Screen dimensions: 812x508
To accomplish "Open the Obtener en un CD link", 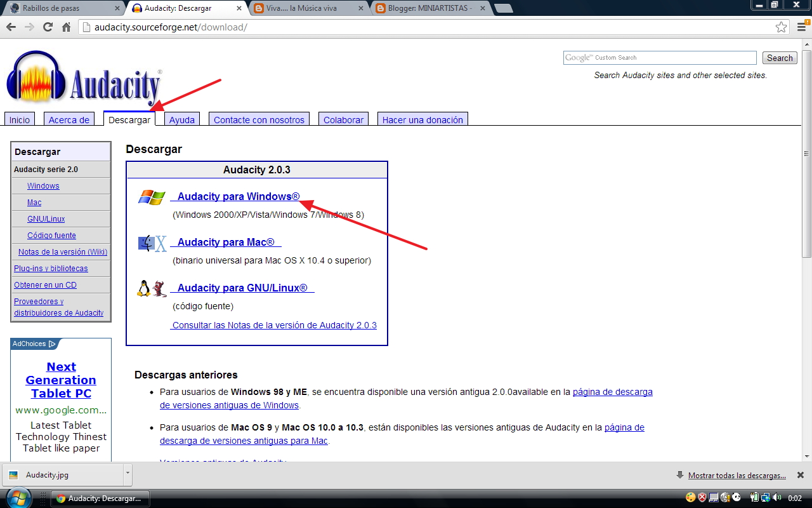I will (45, 285).
